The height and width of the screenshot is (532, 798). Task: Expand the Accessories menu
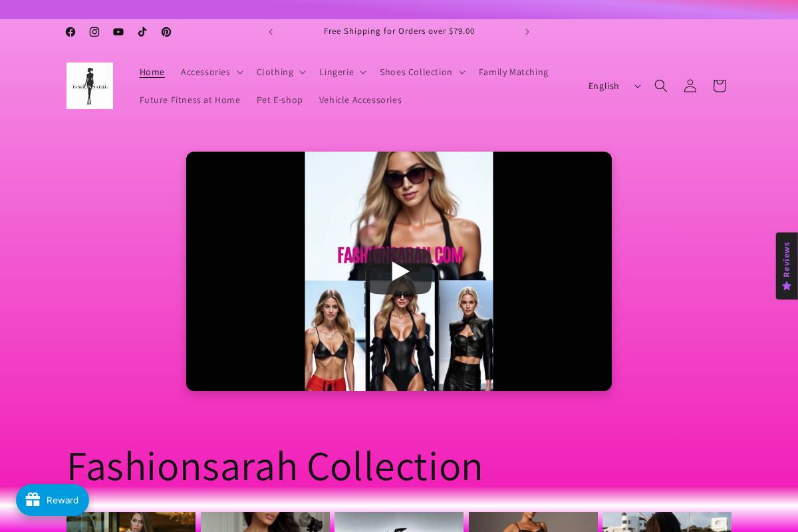click(x=212, y=72)
